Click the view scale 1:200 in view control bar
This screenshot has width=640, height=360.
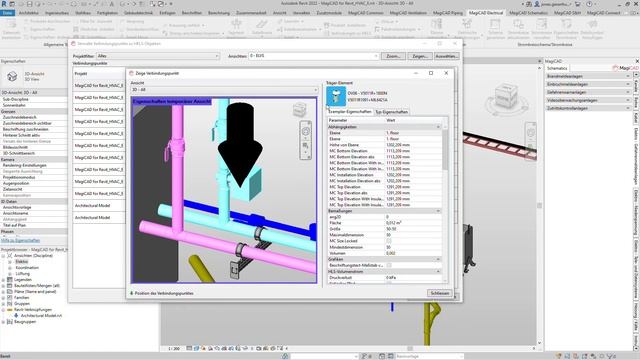[x=174, y=349]
